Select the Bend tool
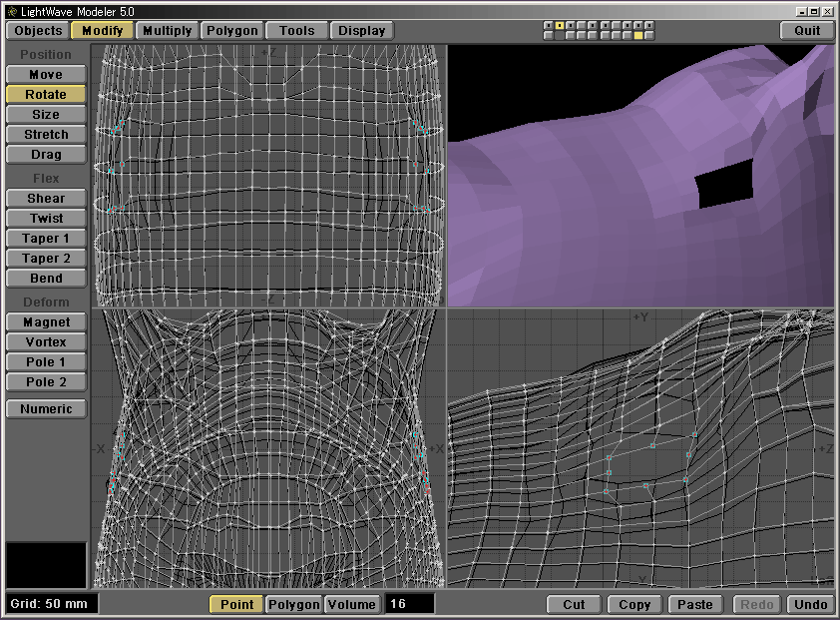The height and width of the screenshot is (620, 840). [46, 279]
